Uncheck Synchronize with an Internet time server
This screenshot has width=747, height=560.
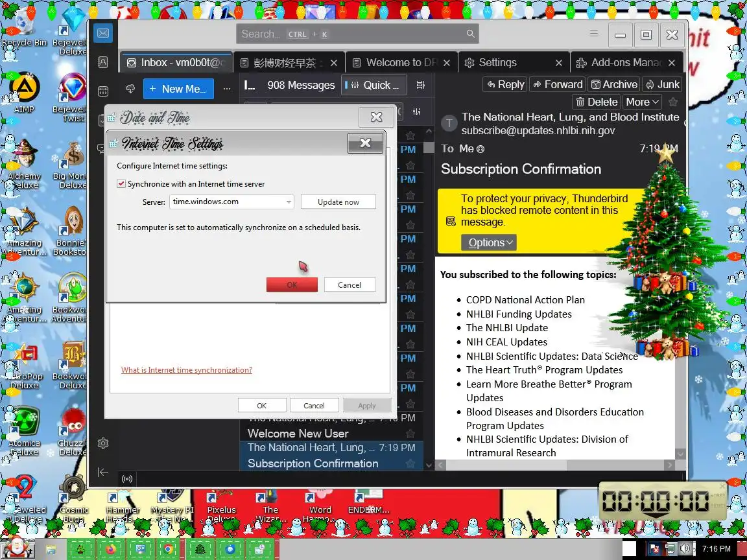121,184
